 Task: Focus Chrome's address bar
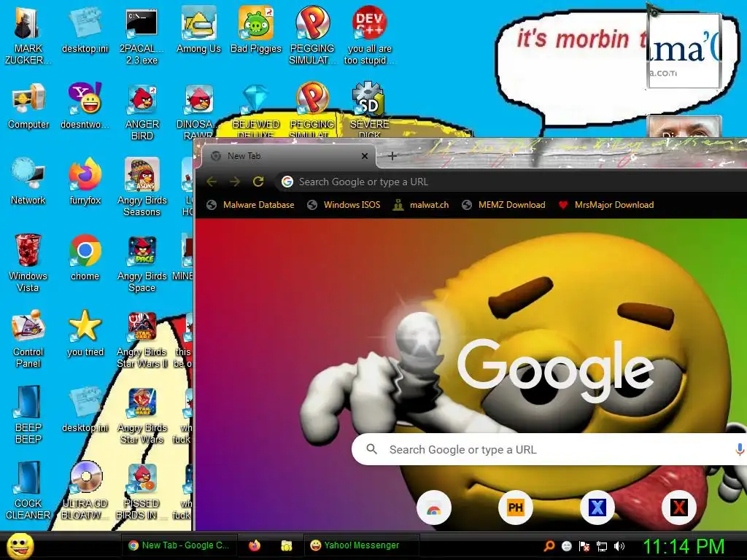tap(511, 182)
